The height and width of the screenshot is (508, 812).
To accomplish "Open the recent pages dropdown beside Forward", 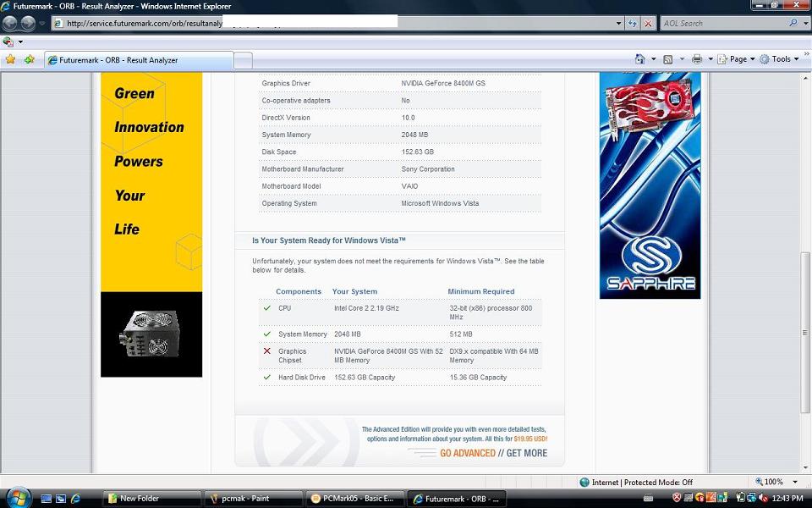I will [x=42, y=24].
